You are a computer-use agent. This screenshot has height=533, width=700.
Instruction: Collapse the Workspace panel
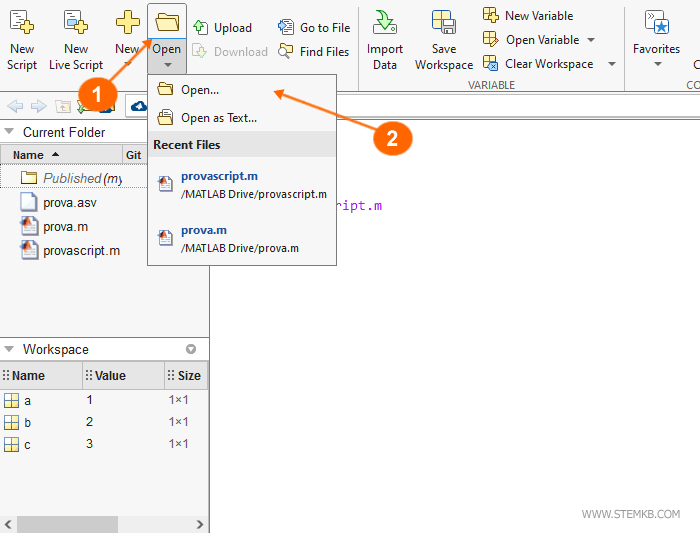point(9,349)
